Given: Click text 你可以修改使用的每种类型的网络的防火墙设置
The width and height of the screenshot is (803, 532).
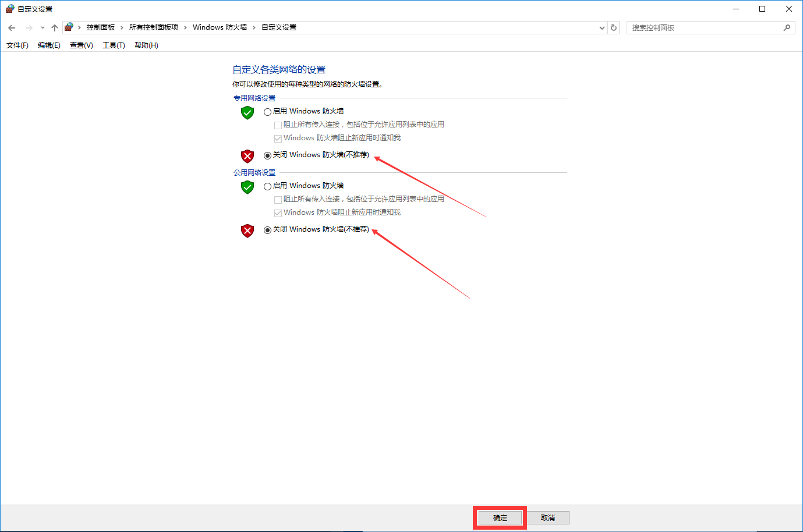Looking at the screenshot, I should (307, 84).
